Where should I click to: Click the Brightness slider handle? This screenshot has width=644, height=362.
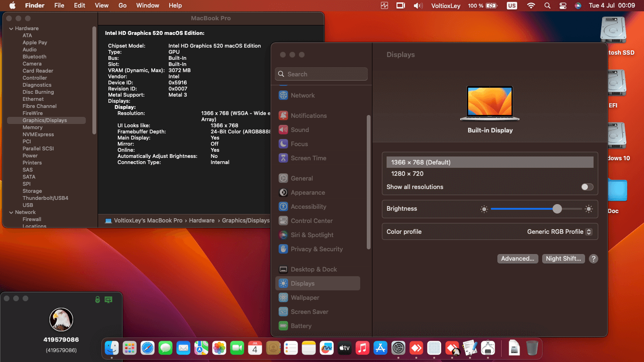[557, 209]
